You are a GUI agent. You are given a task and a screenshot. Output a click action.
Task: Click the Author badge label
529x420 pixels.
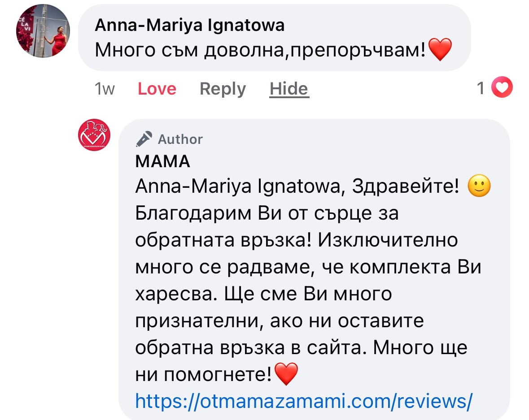[180, 139]
